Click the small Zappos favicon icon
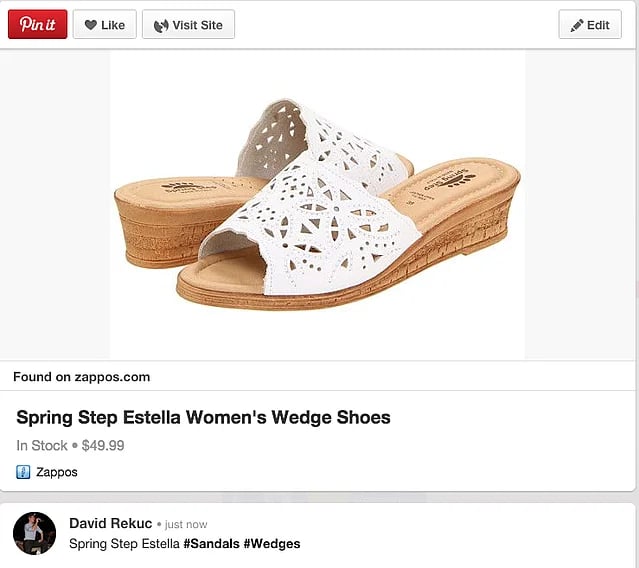Image resolution: width=639 pixels, height=568 pixels. 24,472
